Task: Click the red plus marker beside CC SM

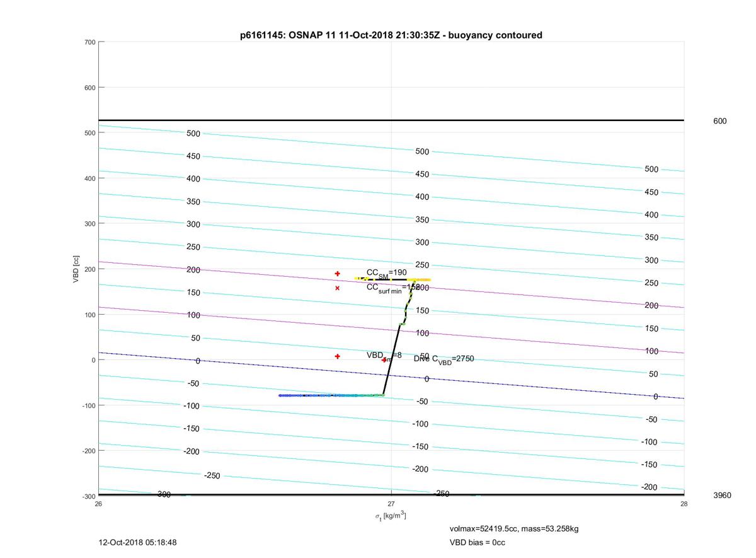Action: coord(338,274)
